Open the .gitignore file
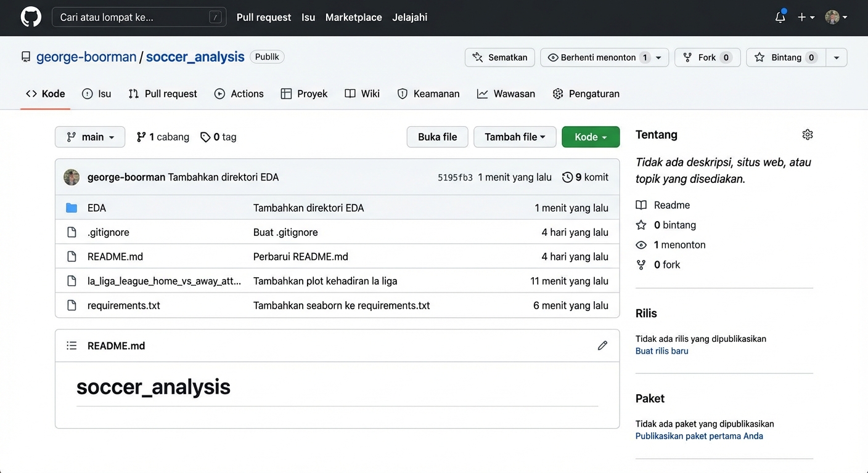 click(x=108, y=232)
